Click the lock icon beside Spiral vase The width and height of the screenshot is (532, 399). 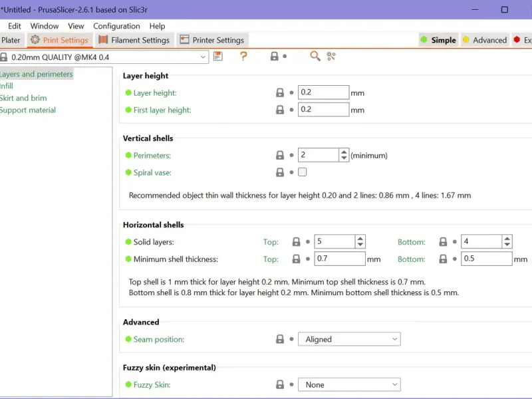tap(279, 172)
